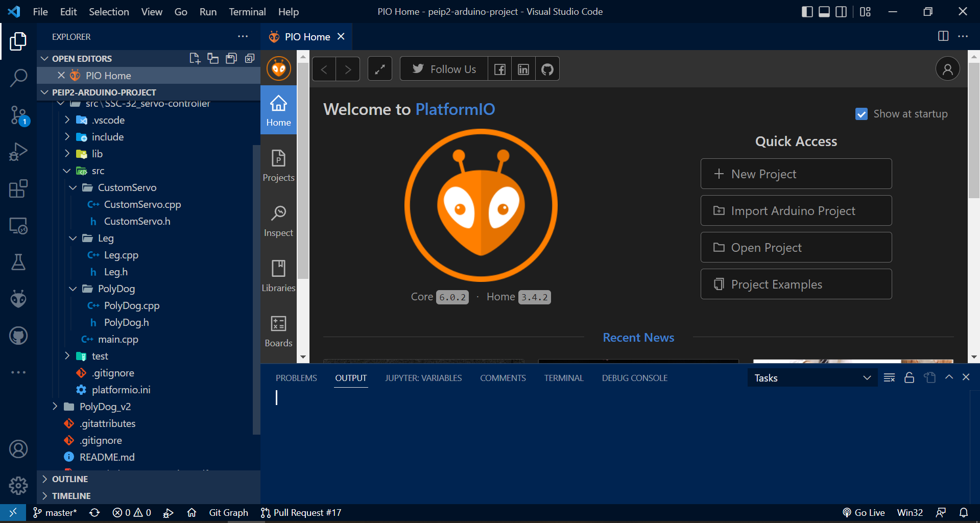Click Save All icon in Open Editors
The height and width of the screenshot is (523, 980).
pos(231,58)
